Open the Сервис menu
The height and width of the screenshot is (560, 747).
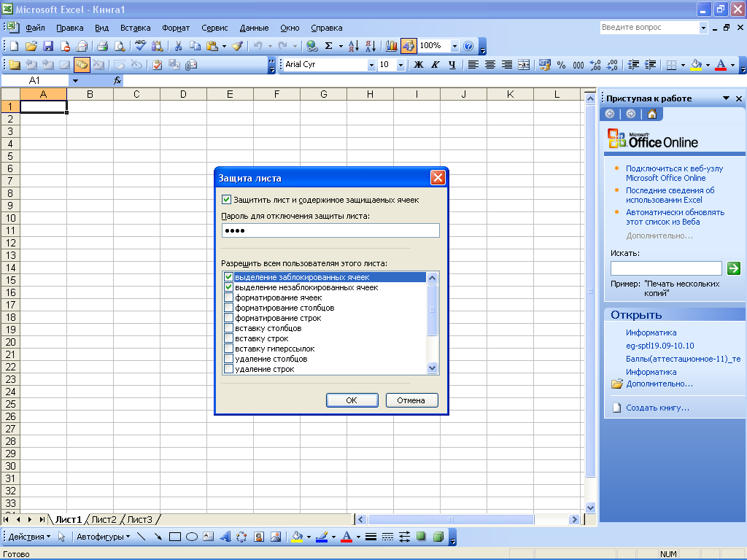(x=214, y=28)
